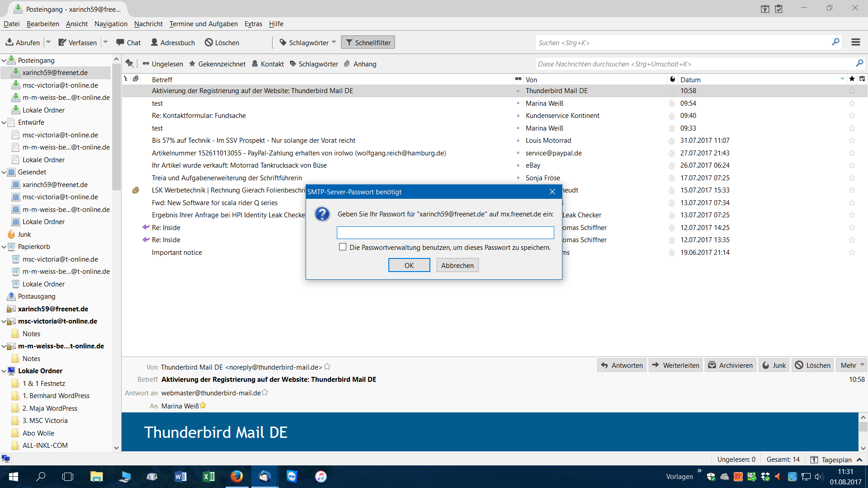This screenshot has width=868, height=488.
Task: Collapse the Lokale Ordner tree
Action: coord(4,371)
